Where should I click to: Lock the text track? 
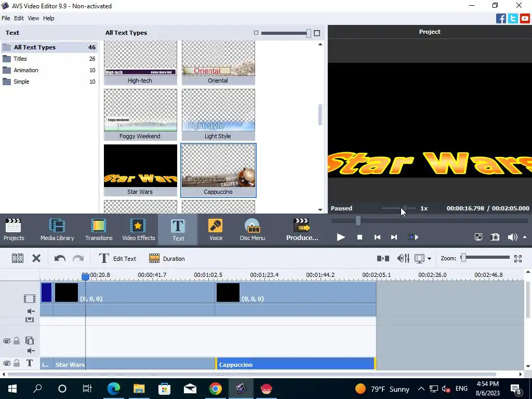coord(16,363)
